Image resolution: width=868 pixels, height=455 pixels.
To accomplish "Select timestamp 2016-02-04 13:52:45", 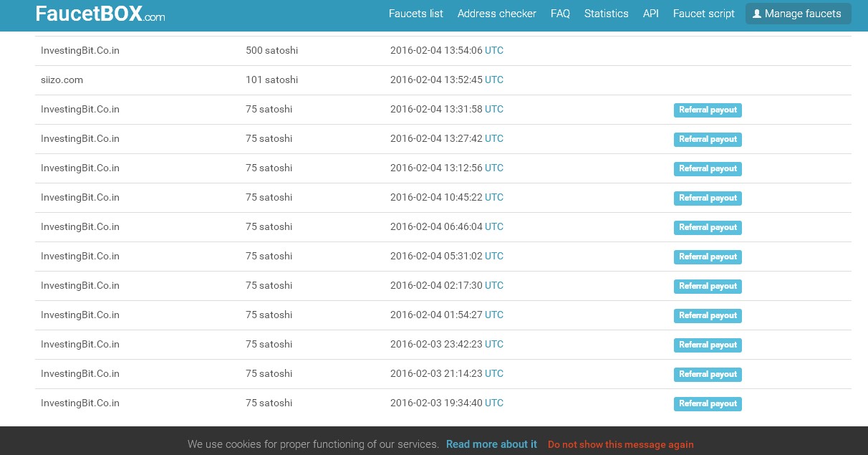I will click(x=436, y=80).
